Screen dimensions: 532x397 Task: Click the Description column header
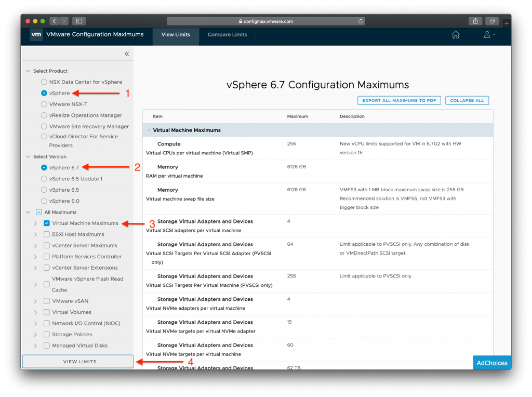352,116
